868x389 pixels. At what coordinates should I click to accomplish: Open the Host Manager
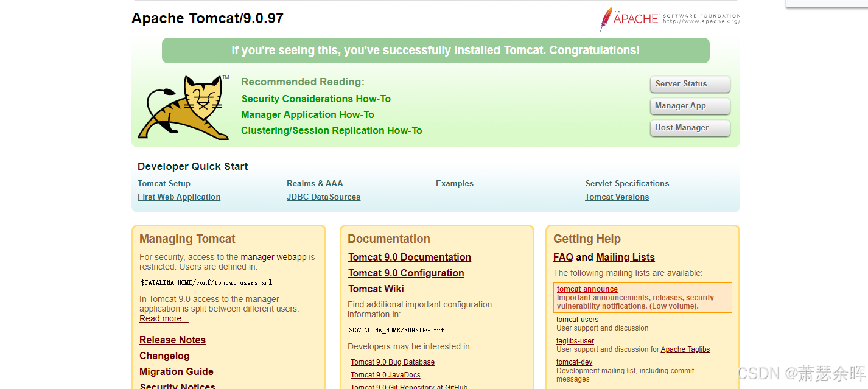point(690,128)
